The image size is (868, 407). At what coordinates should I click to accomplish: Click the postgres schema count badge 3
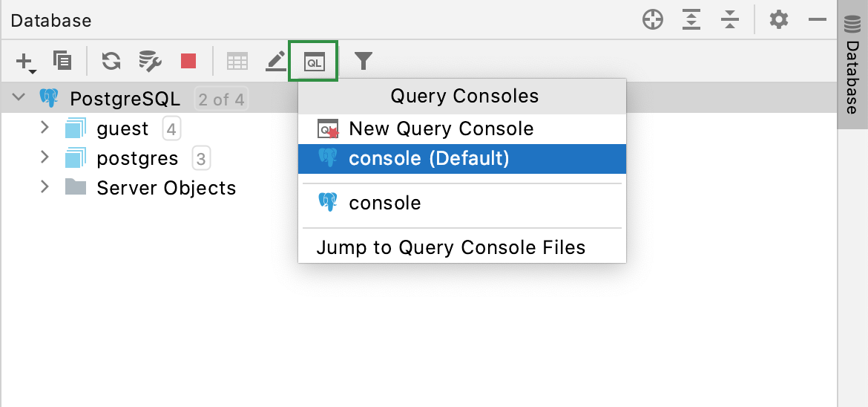(x=201, y=159)
